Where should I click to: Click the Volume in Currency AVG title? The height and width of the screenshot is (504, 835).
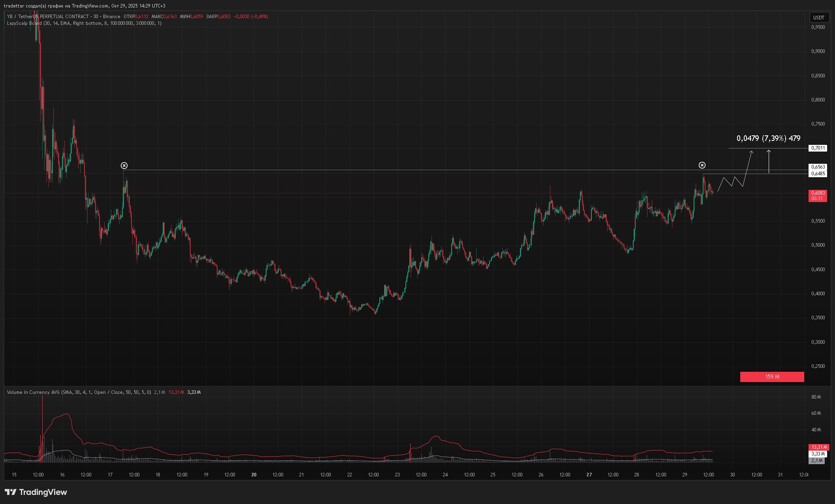coord(33,392)
